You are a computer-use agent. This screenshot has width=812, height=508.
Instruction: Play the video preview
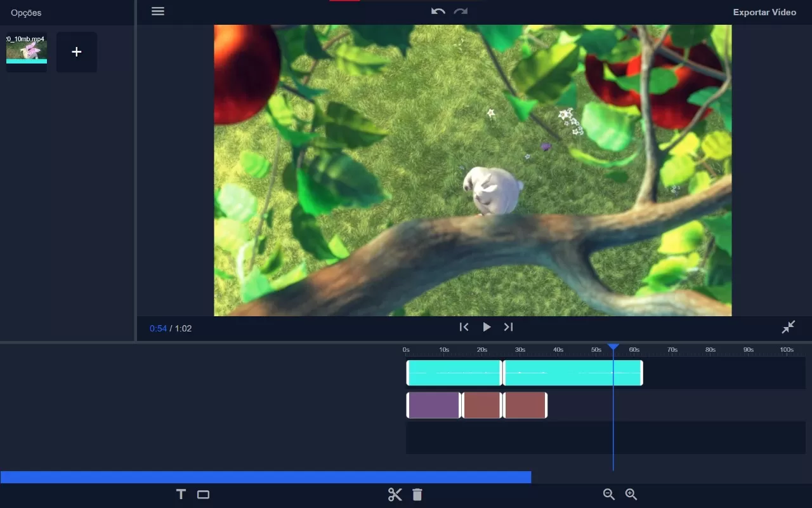point(487,327)
